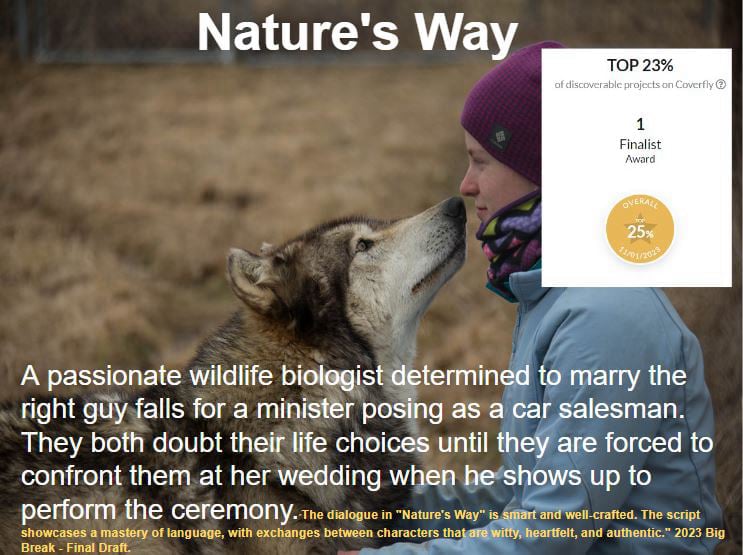The image size is (743, 555).
Task: Click the "perform the ceremony." logline ending
Action: pyautogui.click(x=159, y=510)
